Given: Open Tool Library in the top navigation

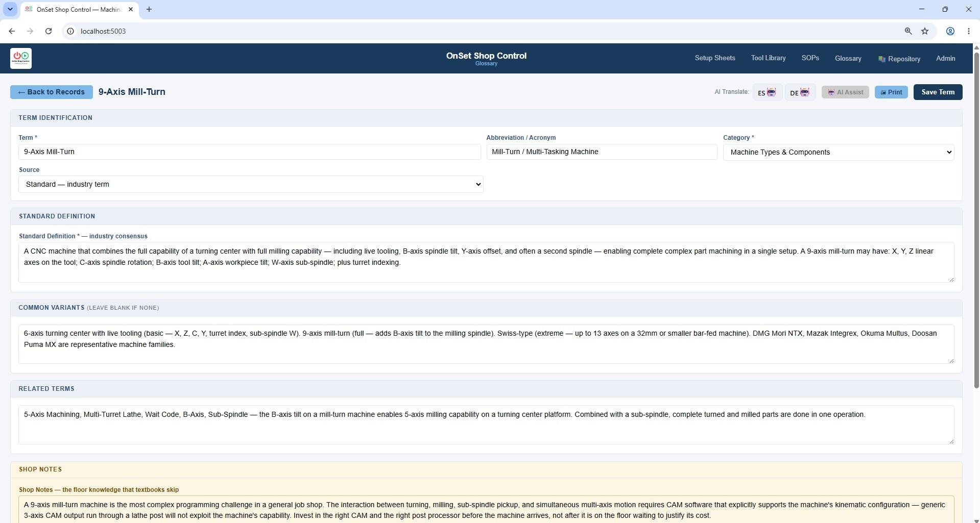Looking at the screenshot, I should click(768, 58).
